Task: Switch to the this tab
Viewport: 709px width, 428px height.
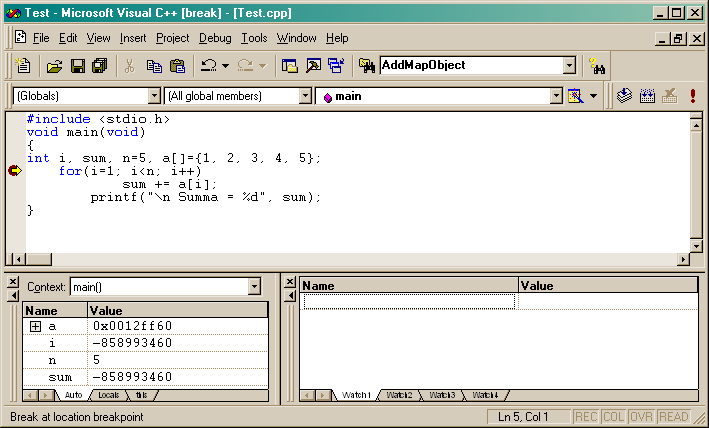Action: pyautogui.click(x=142, y=395)
